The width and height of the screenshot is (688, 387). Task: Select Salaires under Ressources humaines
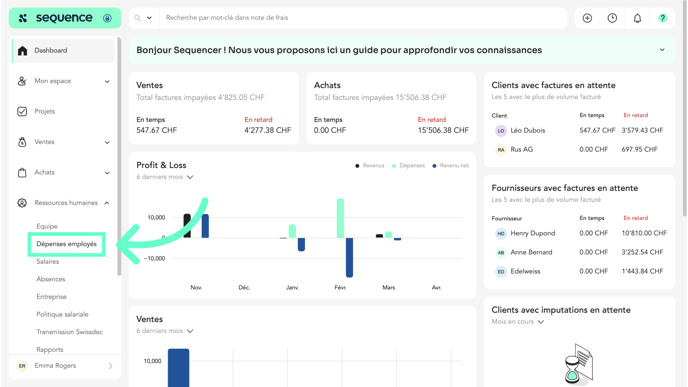tap(47, 262)
